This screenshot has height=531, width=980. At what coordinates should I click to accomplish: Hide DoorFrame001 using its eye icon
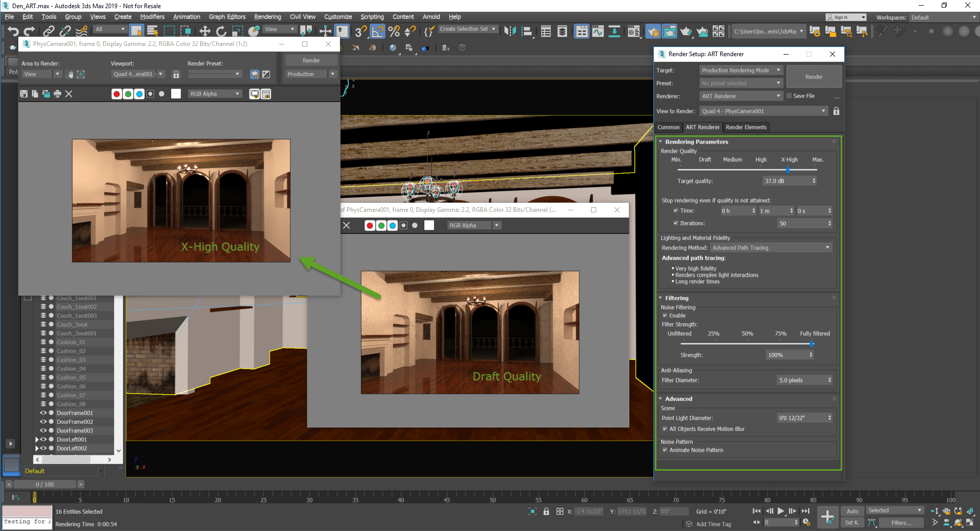pos(43,413)
